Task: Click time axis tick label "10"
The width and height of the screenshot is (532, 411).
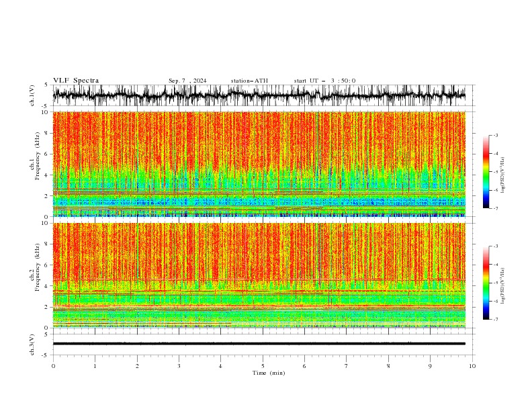Action: pos(472,366)
